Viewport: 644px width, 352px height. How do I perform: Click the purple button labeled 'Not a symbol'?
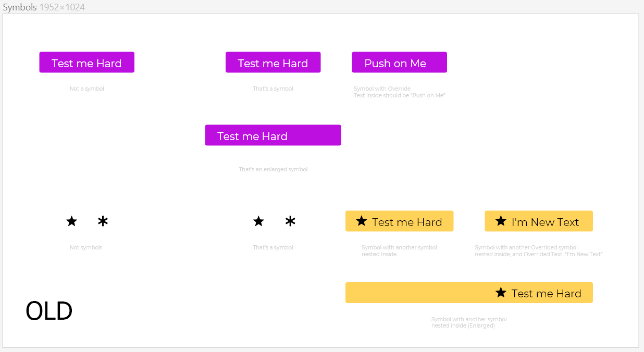click(87, 62)
